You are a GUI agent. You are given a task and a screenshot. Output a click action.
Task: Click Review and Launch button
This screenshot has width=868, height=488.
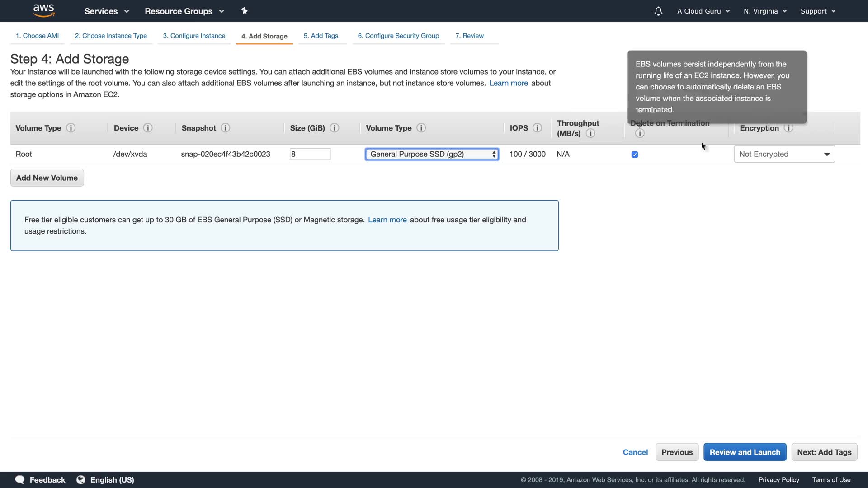click(745, 452)
